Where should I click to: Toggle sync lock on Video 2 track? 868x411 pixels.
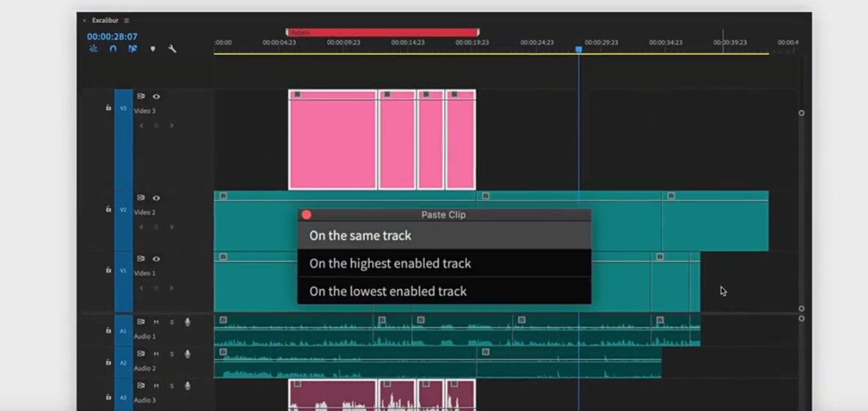pos(141,198)
